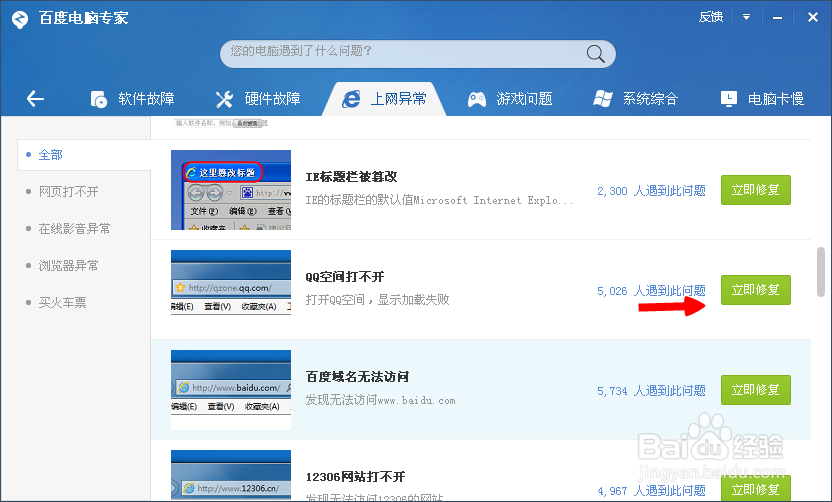Open the 百度域名无法访问 thumbnail

click(x=231, y=390)
